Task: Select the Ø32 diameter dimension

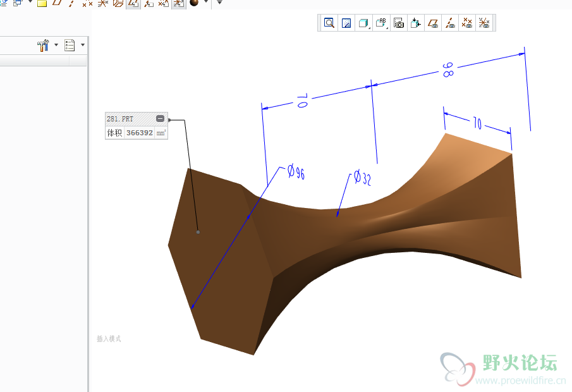Action: pos(363,178)
